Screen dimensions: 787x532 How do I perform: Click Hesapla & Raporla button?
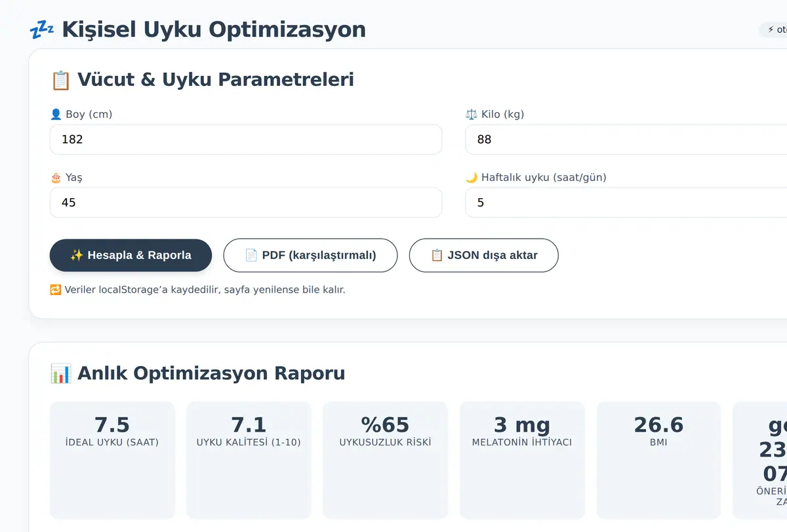[x=131, y=255]
